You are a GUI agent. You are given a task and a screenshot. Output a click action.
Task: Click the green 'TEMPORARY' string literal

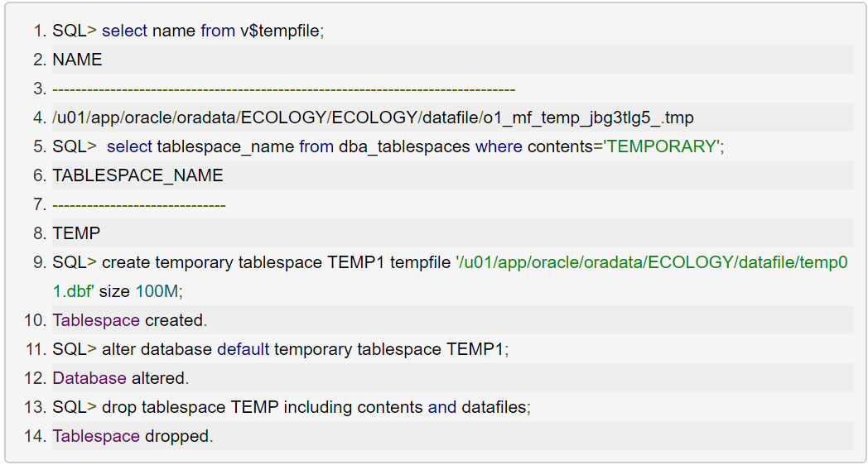click(x=661, y=146)
